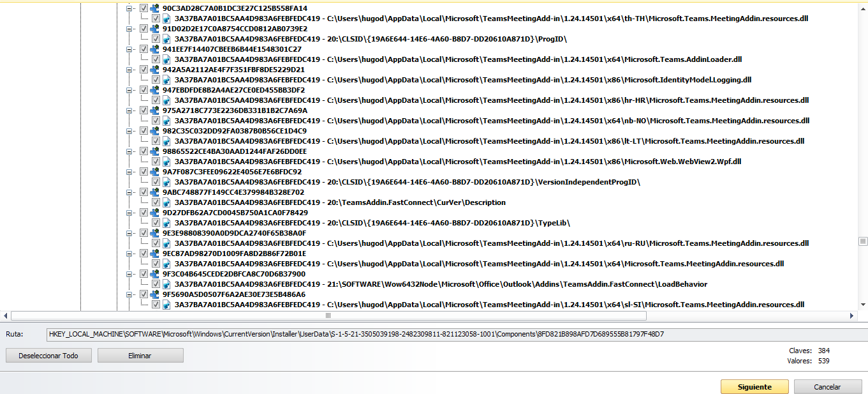
Task: Click the component icon for key 9F3C04B645CEDE2DBFCA8C70D6B37900
Action: (x=154, y=274)
